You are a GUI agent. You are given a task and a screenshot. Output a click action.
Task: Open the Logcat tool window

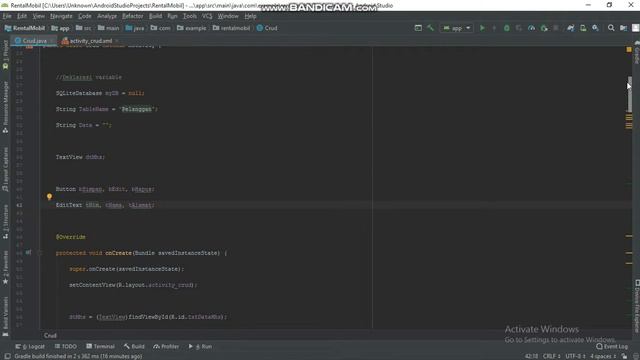30,347
